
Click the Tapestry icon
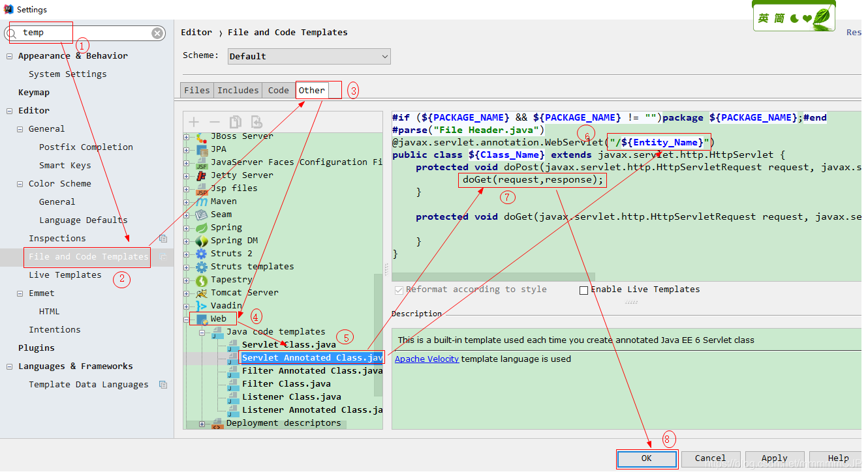tap(202, 280)
